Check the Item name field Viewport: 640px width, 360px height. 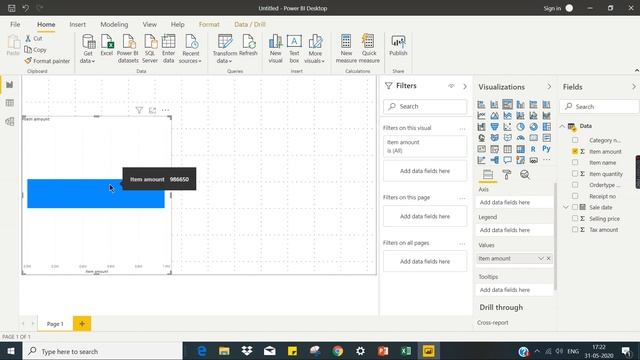[575, 162]
